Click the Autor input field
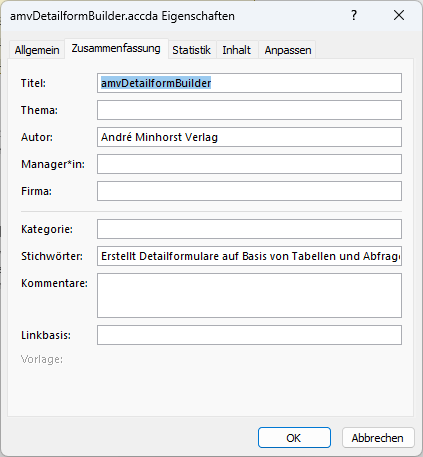423x457 pixels. [249, 137]
